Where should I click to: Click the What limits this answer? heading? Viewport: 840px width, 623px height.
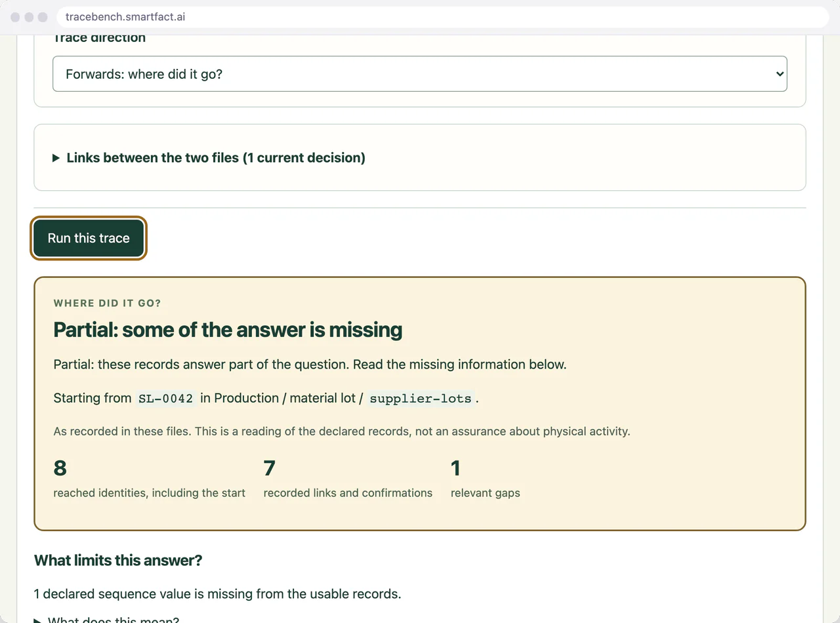pyautogui.click(x=118, y=560)
